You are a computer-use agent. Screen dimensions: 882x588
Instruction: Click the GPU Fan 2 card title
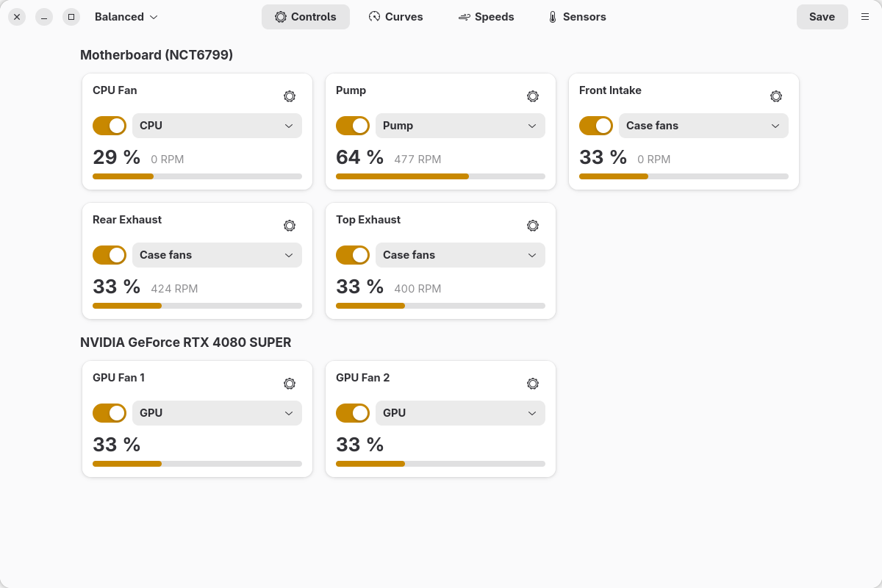pos(363,378)
